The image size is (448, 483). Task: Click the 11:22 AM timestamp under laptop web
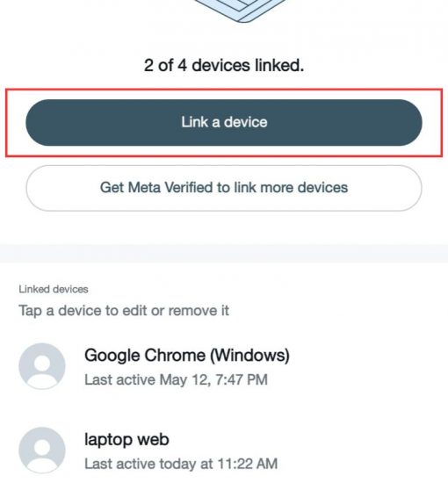click(x=248, y=464)
